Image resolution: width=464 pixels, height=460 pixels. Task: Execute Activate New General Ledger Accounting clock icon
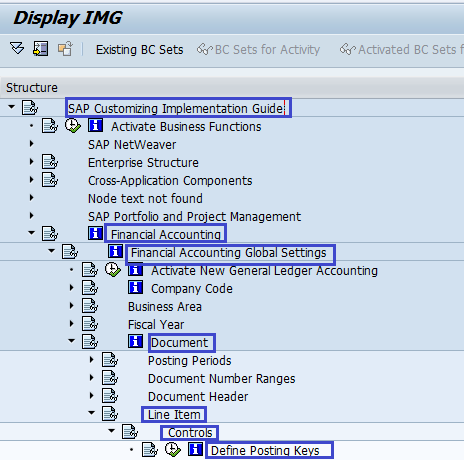(113, 270)
